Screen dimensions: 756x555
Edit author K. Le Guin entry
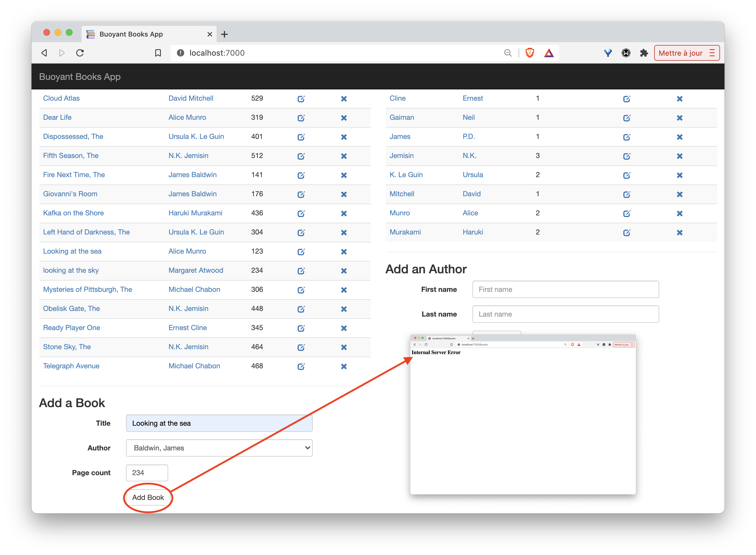(x=626, y=175)
